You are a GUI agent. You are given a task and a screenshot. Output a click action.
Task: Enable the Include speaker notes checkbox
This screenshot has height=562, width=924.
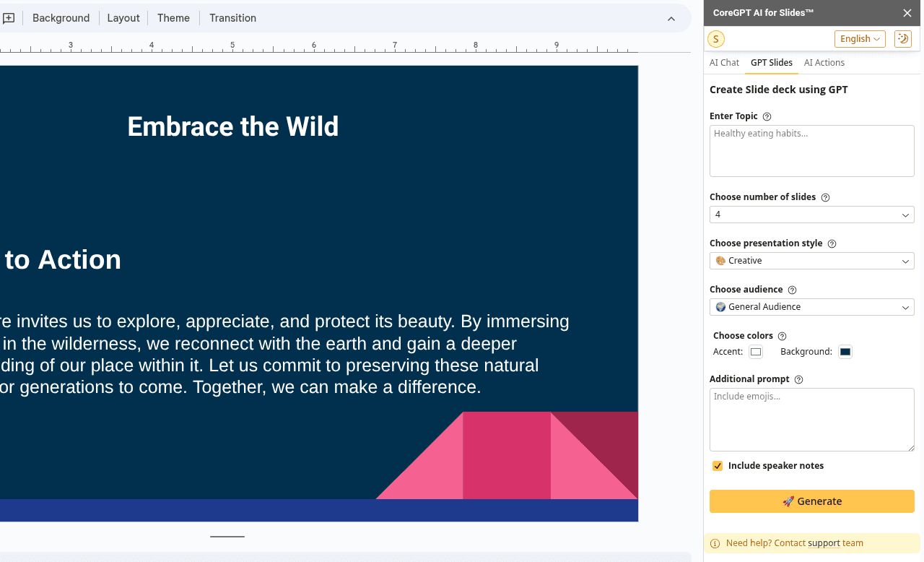coord(717,466)
